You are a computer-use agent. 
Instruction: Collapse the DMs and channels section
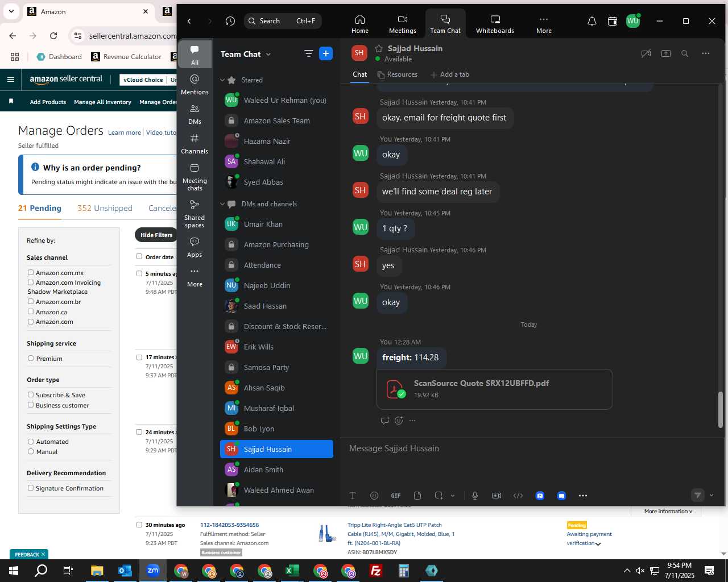[x=222, y=204]
